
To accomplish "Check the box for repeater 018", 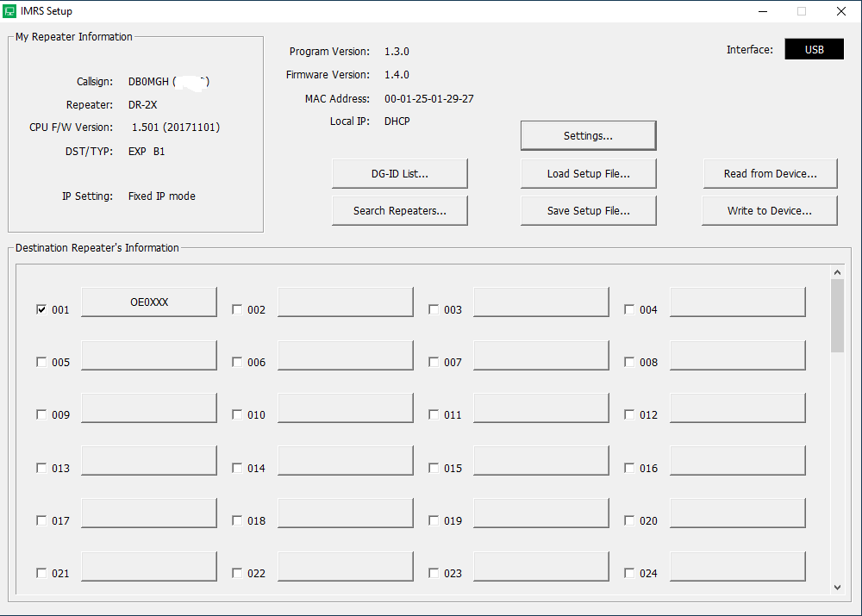I will [238, 521].
